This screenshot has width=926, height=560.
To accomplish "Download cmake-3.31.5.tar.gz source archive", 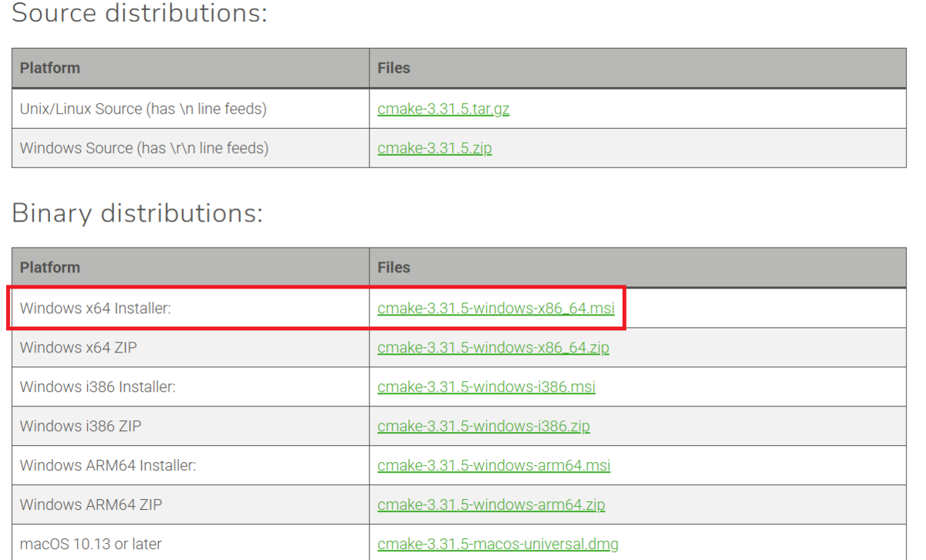I will click(444, 109).
